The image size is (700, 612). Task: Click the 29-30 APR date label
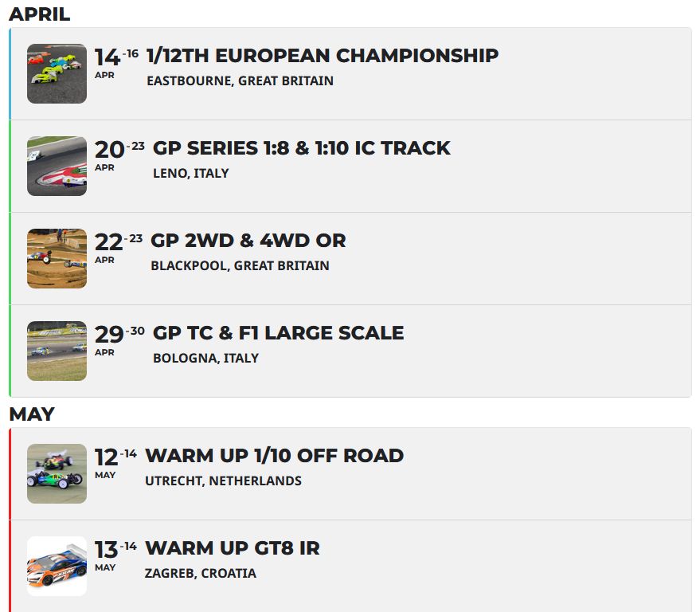point(119,340)
